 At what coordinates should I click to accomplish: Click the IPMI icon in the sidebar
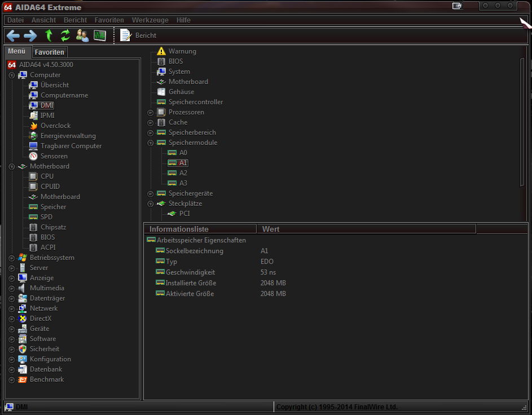[33, 116]
